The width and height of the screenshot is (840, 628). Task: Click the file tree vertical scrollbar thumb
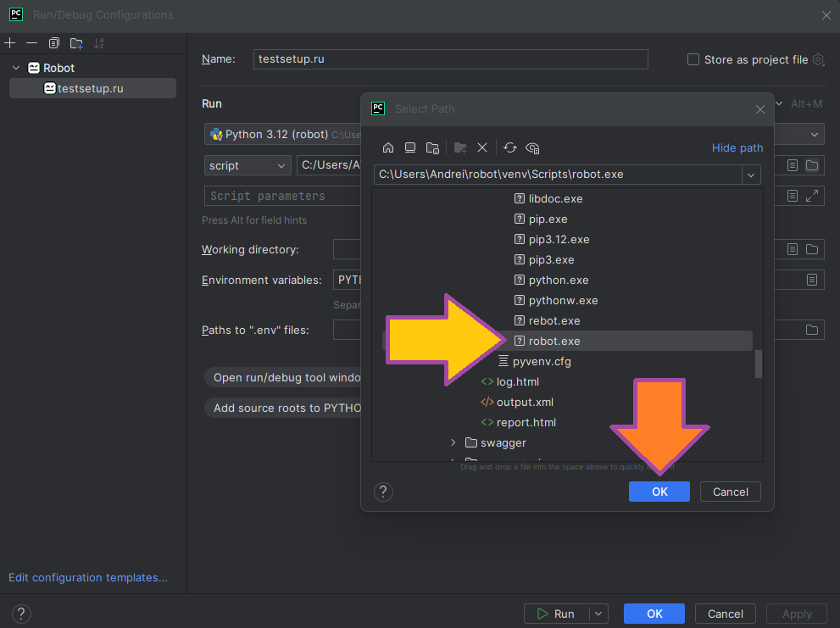coord(759,364)
